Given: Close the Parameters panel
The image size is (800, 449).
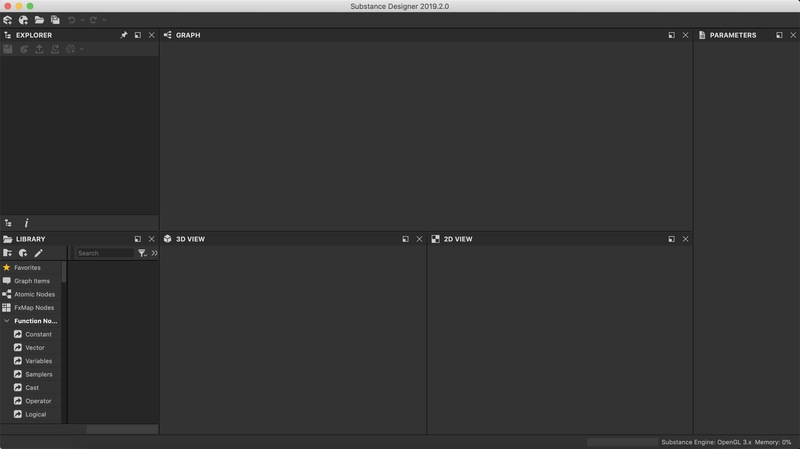Looking at the screenshot, I should (793, 35).
